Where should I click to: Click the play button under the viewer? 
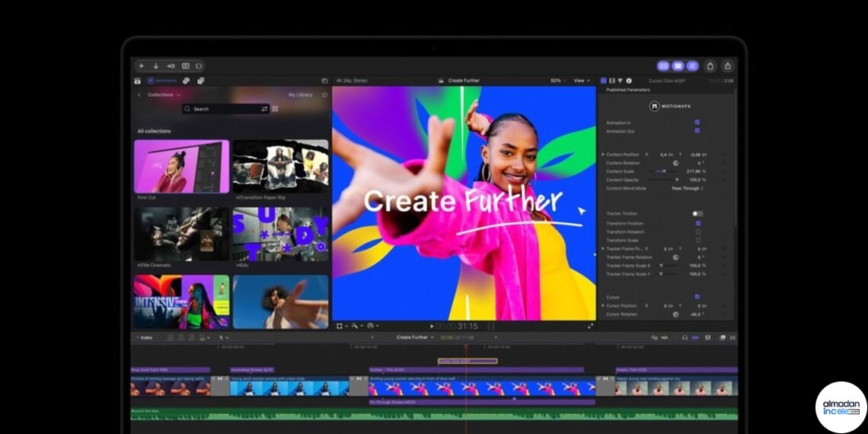coord(432,327)
